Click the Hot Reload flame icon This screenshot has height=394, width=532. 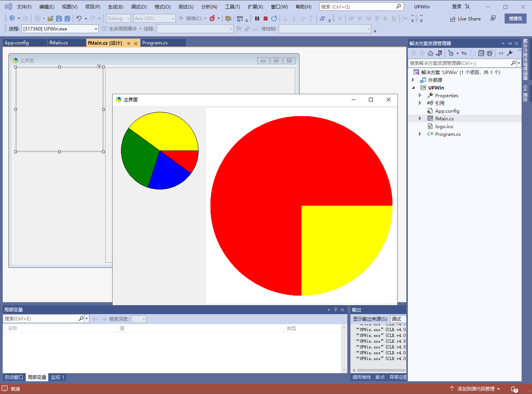tap(212, 18)
